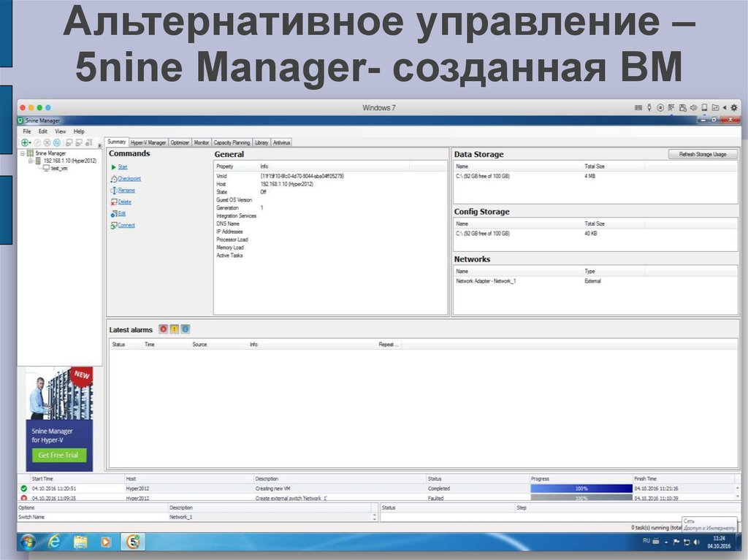This screenshot has width=748, height=560.
Task: Open the add (+) button dropdown arrow
Action: 31,142
